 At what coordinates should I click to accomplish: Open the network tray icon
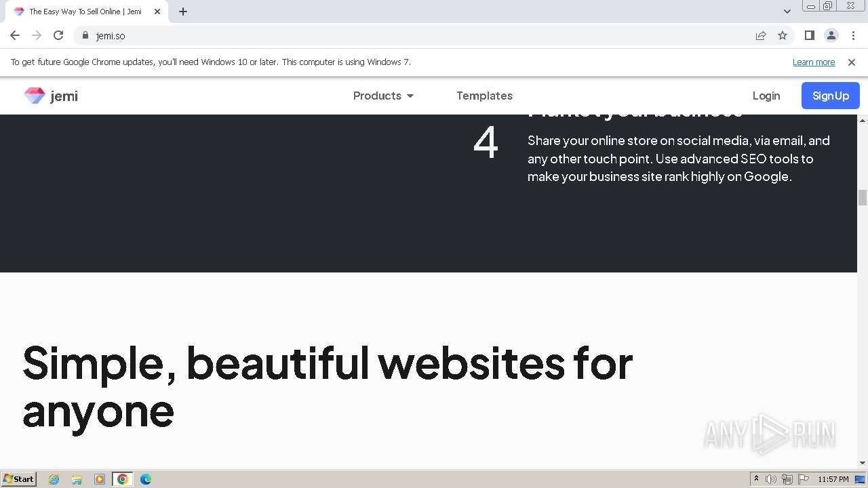point(787,479)
